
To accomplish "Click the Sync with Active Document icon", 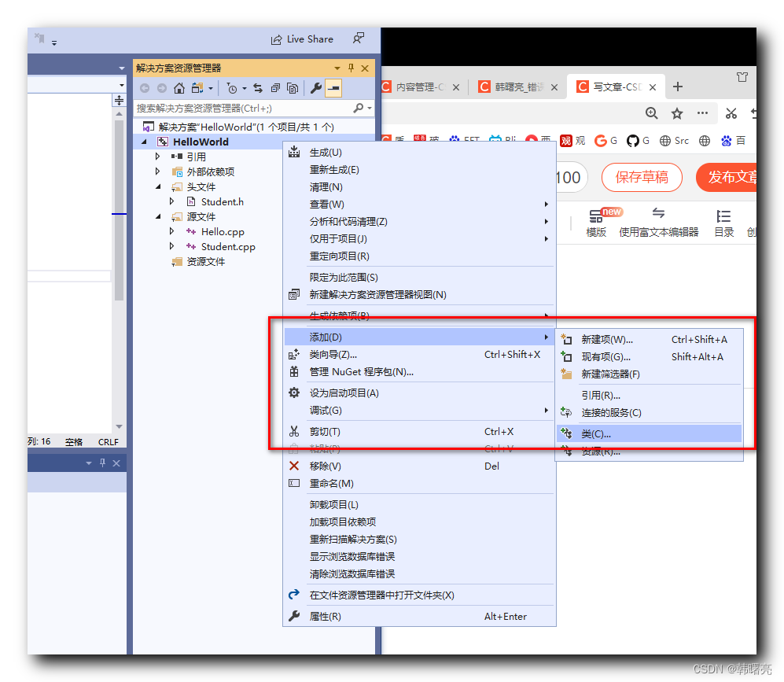I will click(258, 89).
